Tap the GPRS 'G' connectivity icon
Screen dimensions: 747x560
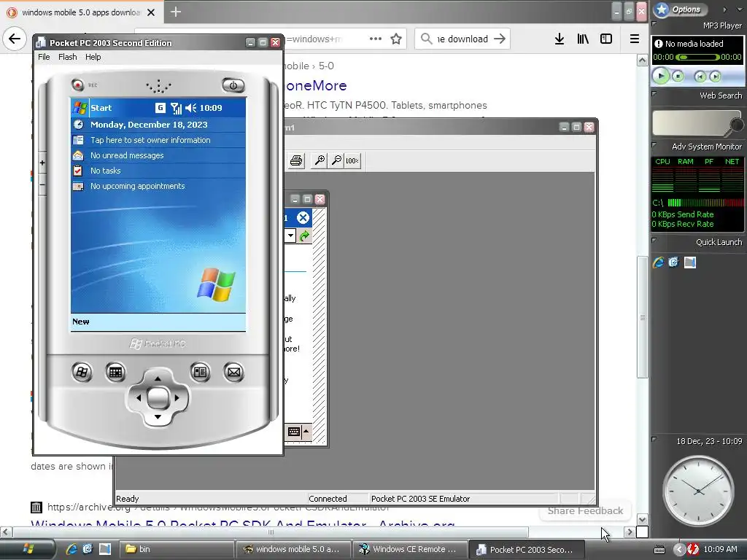160,108
